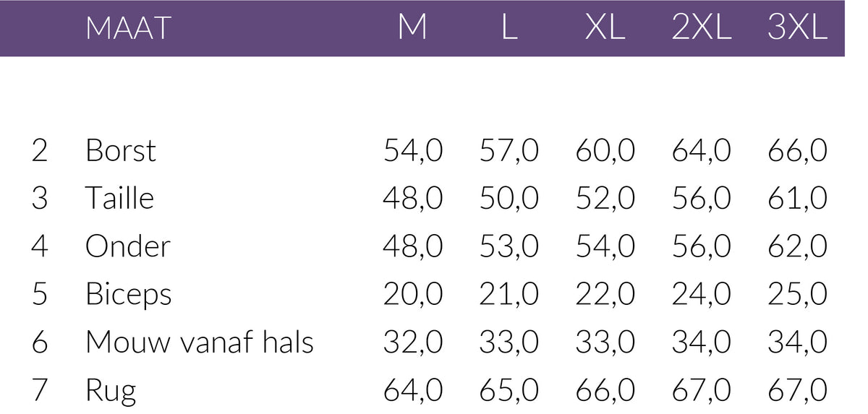Select the Biceps value for size XL
This screenshot has height=414, width=868.
[x=605, y=295]
